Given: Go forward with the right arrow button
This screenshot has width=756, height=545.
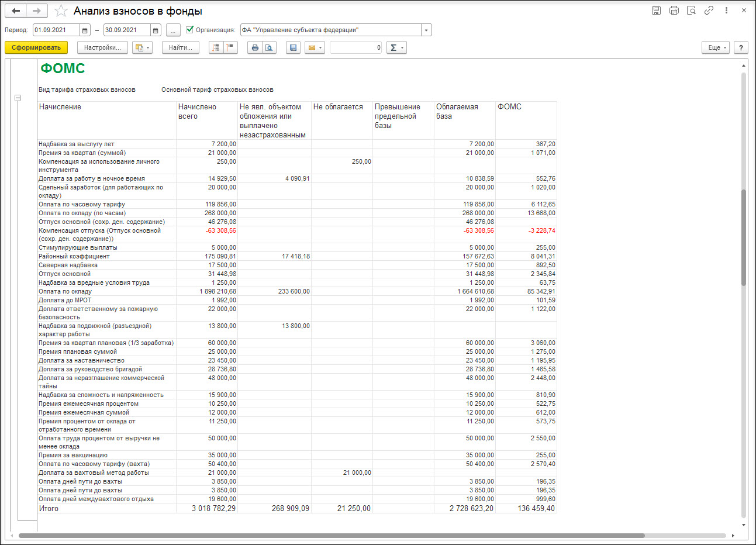Looking at the screenshot, I should 37,11.
